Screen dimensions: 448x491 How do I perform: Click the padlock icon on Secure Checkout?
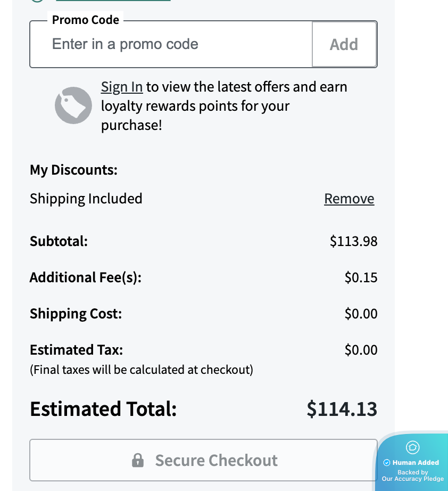point(138,460)
